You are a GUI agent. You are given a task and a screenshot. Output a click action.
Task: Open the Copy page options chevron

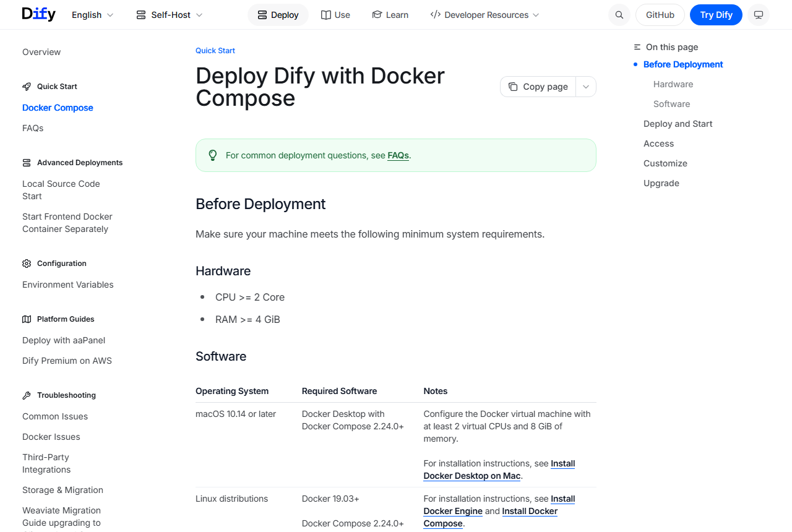(586, 87)
